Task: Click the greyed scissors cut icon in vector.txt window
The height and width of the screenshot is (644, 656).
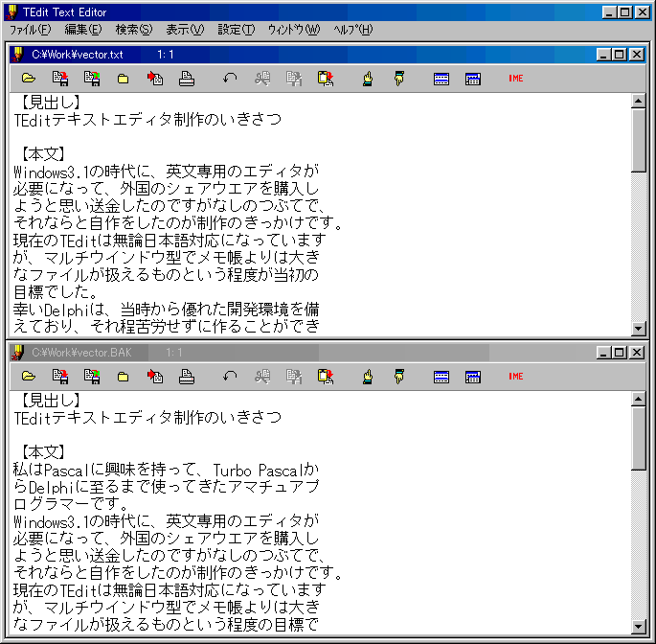Action: [x=262, y=78]
